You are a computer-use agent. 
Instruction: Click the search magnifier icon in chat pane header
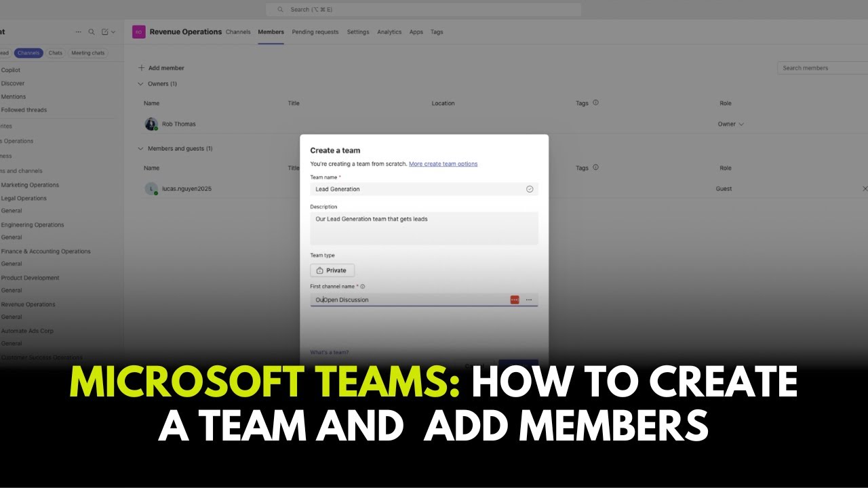tap(92, 32)
